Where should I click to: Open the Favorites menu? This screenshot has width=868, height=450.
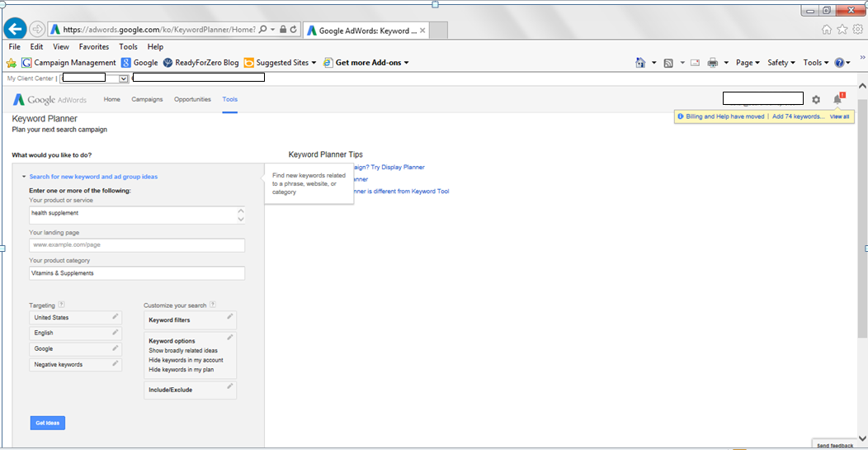(93, 47)
